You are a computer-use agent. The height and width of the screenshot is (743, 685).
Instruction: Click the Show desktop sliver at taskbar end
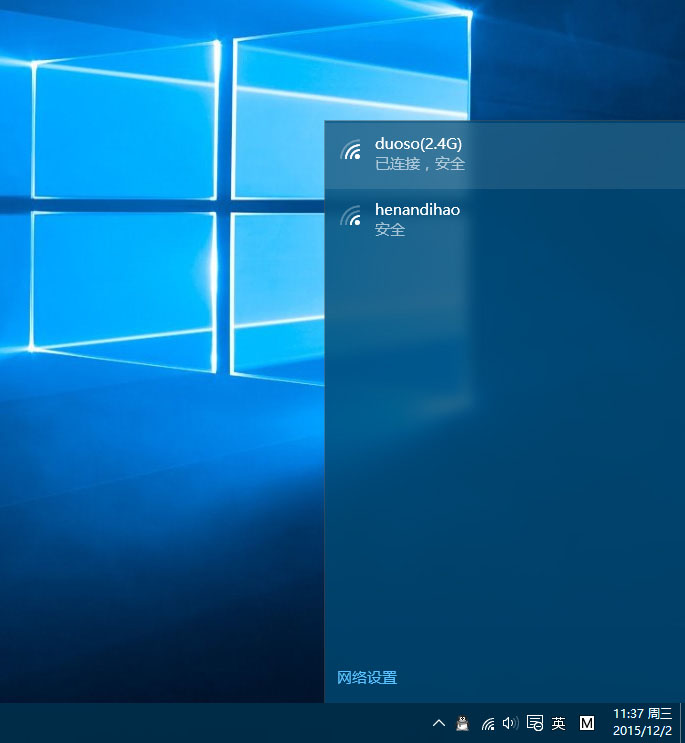[682, 723]
